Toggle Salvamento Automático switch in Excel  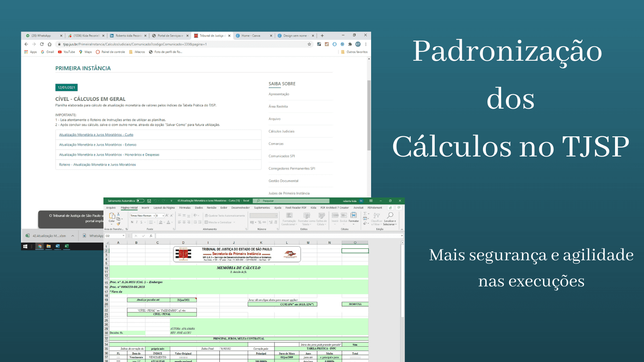[140, 201]
